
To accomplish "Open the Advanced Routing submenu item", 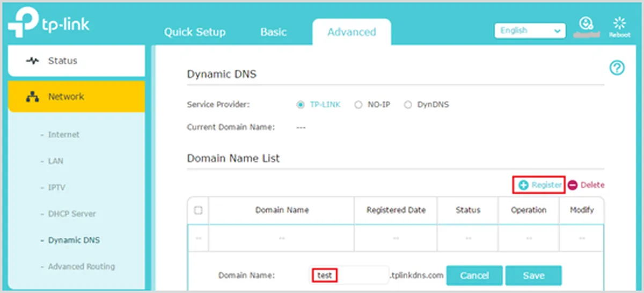I will coord(81,266).
